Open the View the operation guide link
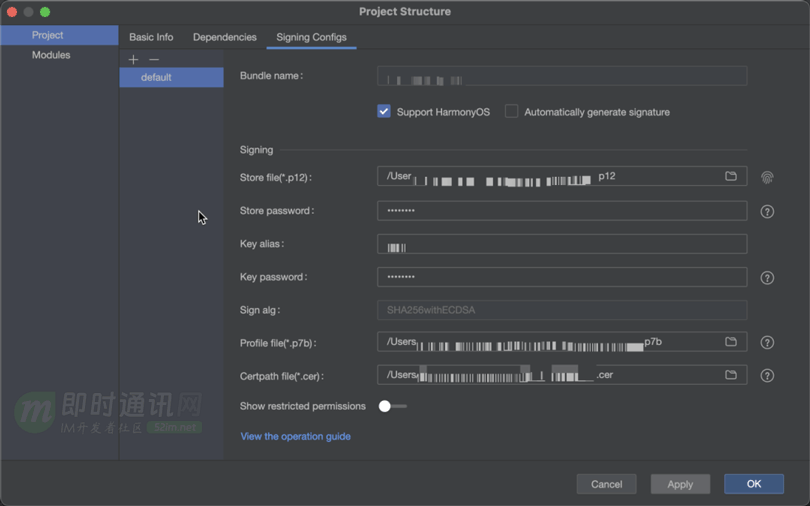 [x=295, y=436]
